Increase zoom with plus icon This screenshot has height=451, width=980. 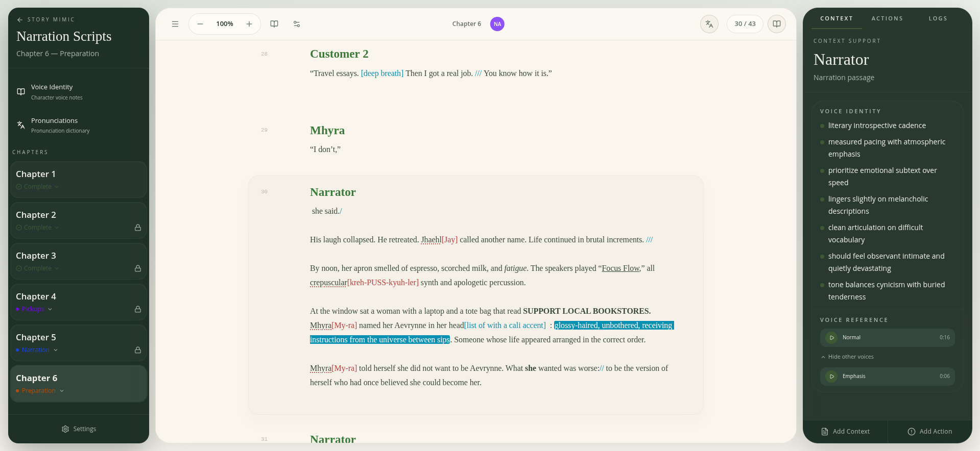(x=249, y=24)
